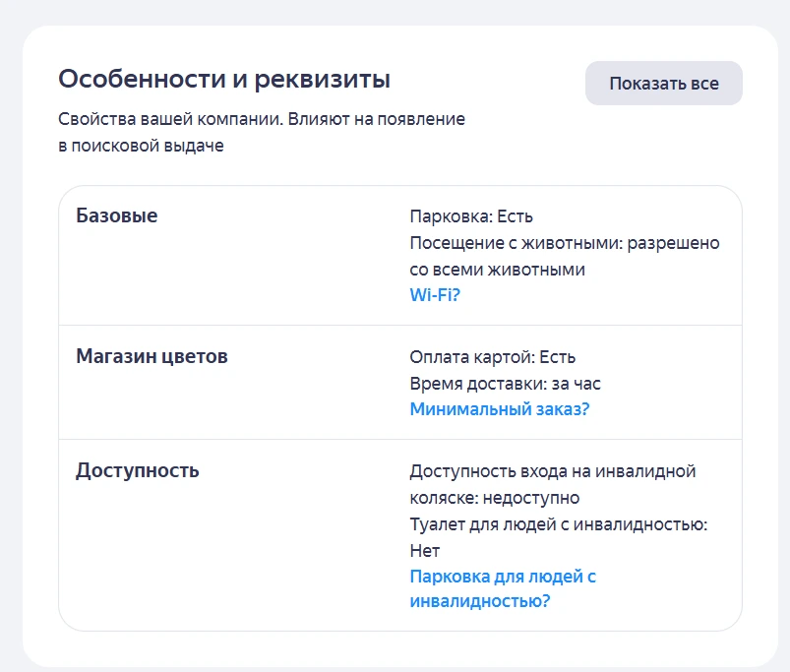Click the "Оплата картой: Есть" text
The image size is (790, 672).
tap(492, 356)
